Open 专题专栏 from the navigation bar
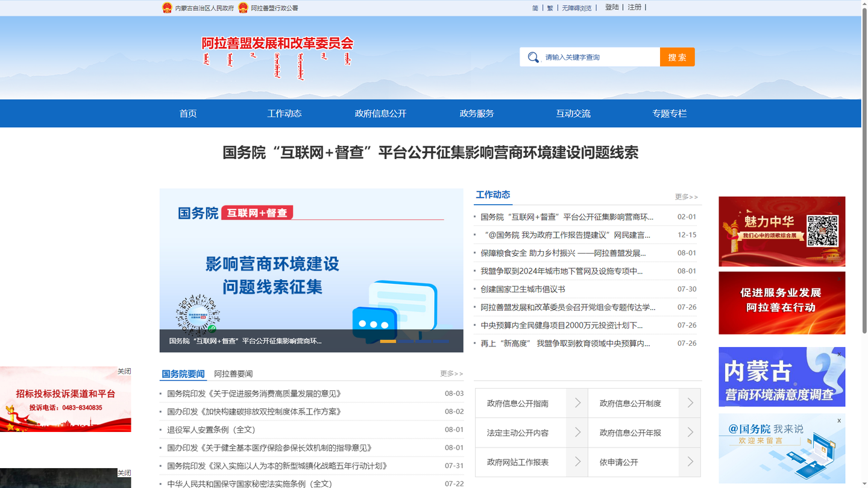The width and height of the screenshot is (868, 488). pyautogui.click(x=669, y=113)
